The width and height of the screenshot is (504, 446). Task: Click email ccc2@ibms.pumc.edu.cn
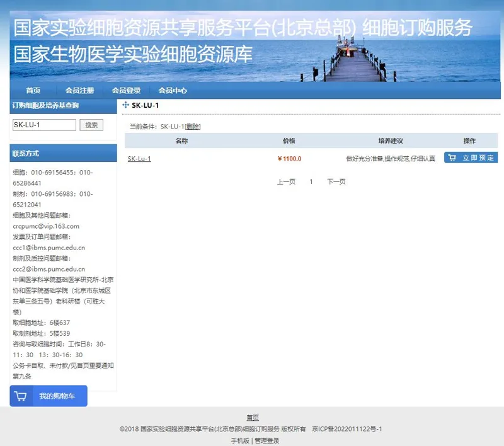[49, 269]
